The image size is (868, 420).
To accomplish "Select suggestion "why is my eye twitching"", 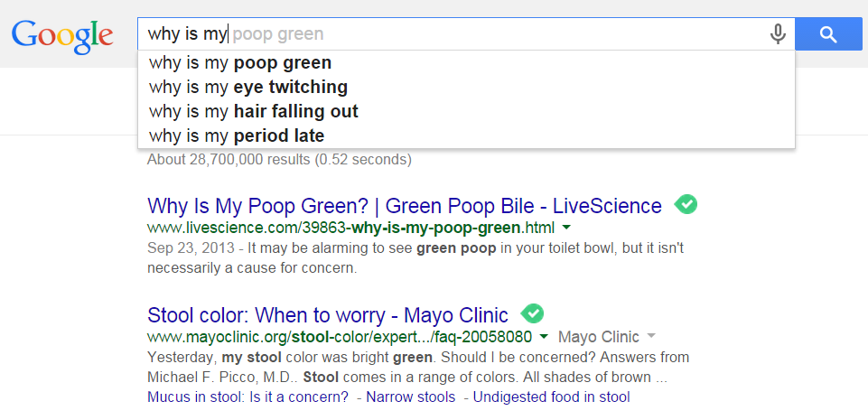I will (x=248, y=88).
